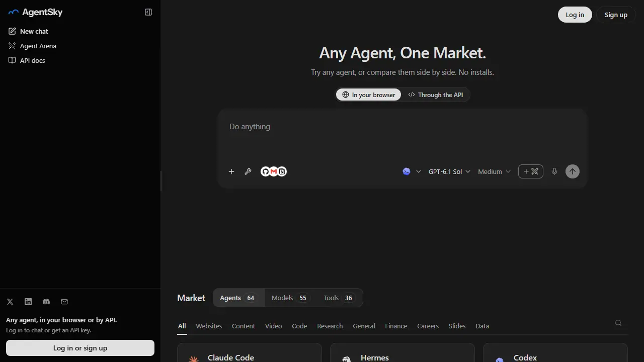Filter market by Finance

click(396, 326)
